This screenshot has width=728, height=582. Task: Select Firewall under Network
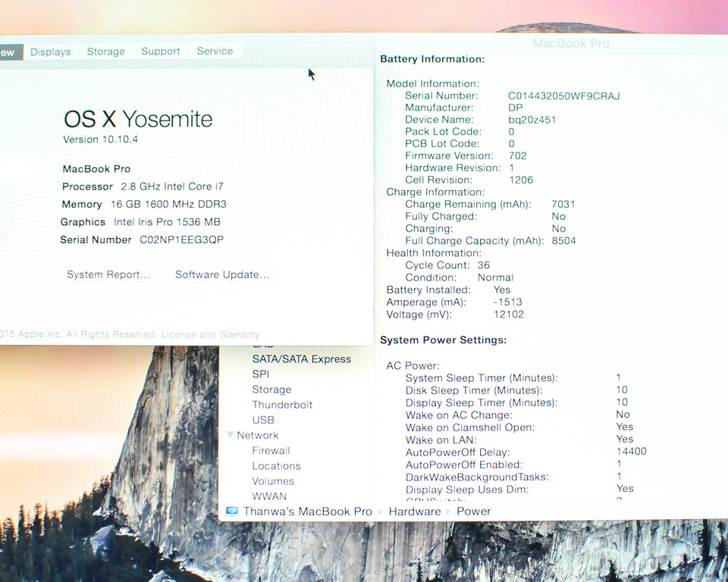tap(271, 451)
